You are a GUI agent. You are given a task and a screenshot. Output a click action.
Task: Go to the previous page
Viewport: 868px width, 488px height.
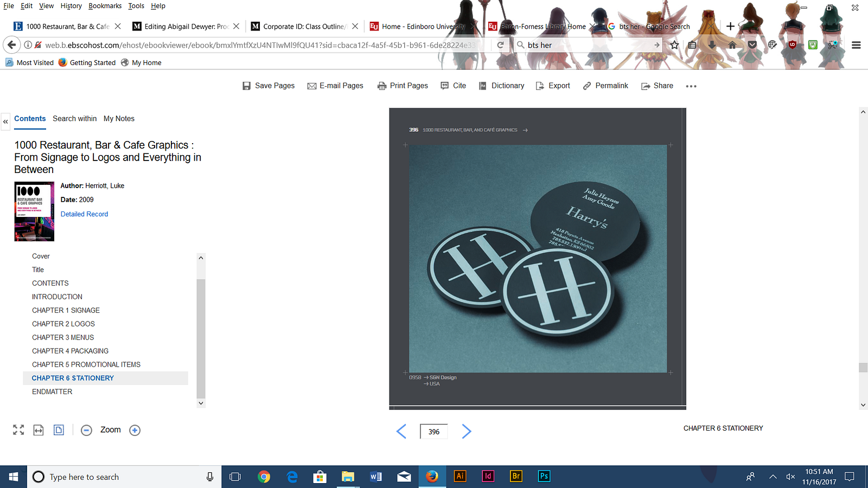[x=401, y=431]
